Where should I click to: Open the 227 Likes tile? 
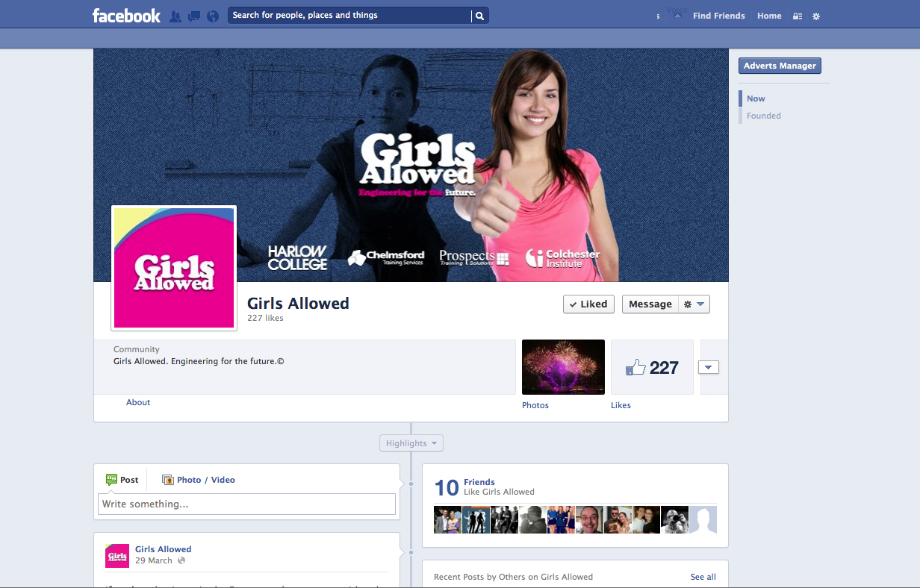point(652,367)
